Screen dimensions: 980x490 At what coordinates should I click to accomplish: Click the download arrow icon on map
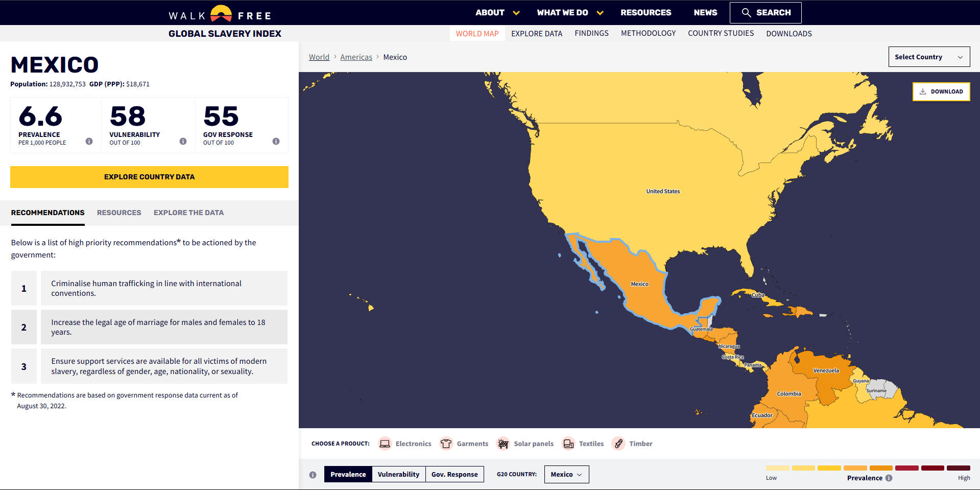point(923,91)
